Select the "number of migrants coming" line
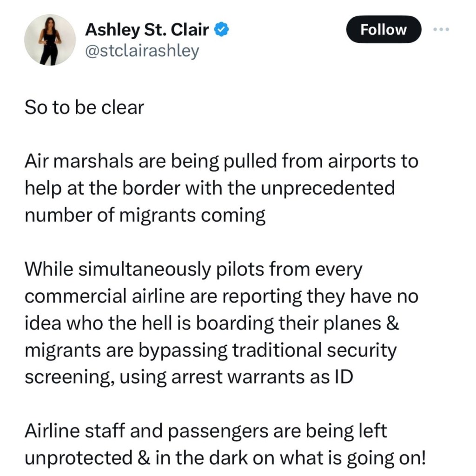 pos(145,216)
